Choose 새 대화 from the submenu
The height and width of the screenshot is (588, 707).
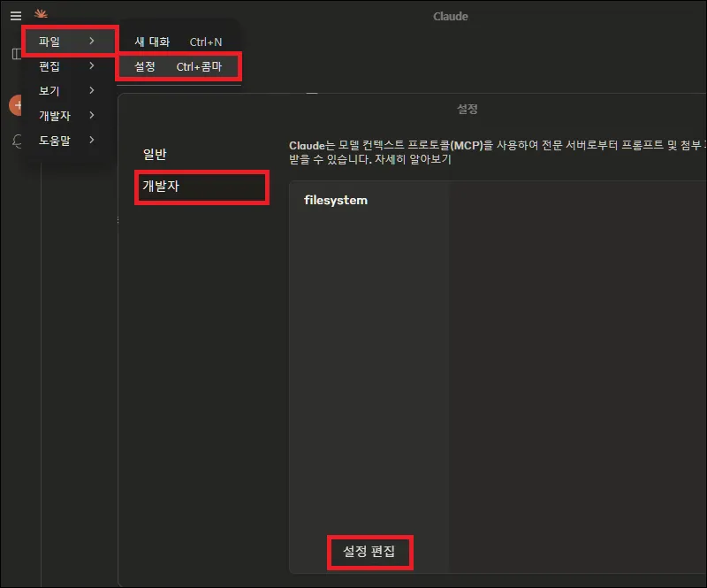click(179, 42)
